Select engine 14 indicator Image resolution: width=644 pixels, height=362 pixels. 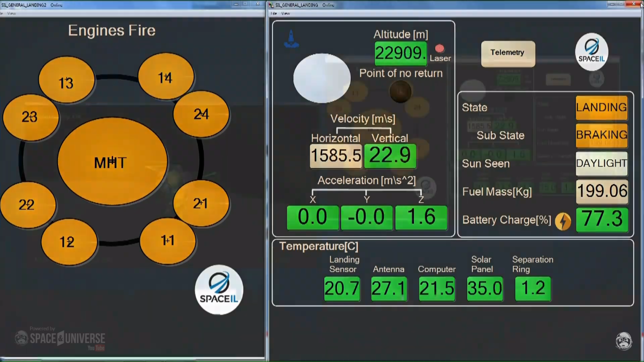pyautogui.click(x=165, y=76)
